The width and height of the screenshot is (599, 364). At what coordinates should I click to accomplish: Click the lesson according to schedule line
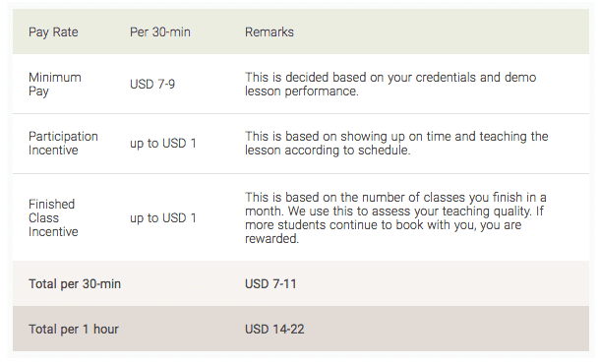click(328, 151)
